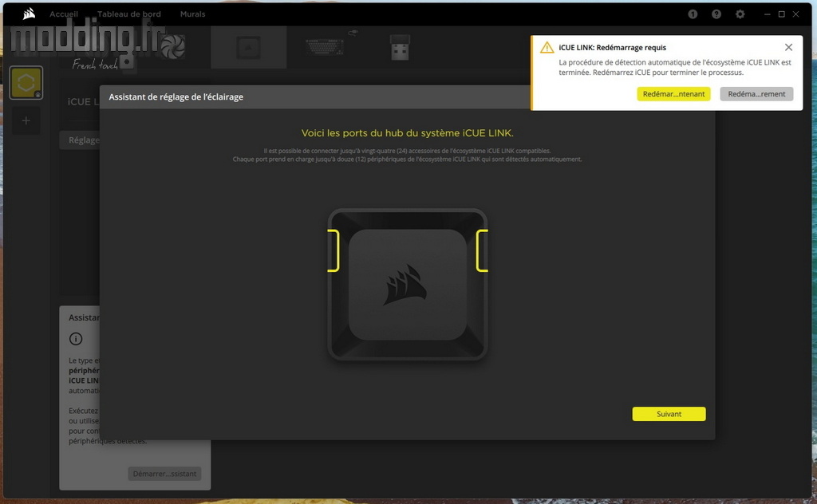Open the Réglage tab behind the dialog
817x504 pixels.
tap(80, 140)
